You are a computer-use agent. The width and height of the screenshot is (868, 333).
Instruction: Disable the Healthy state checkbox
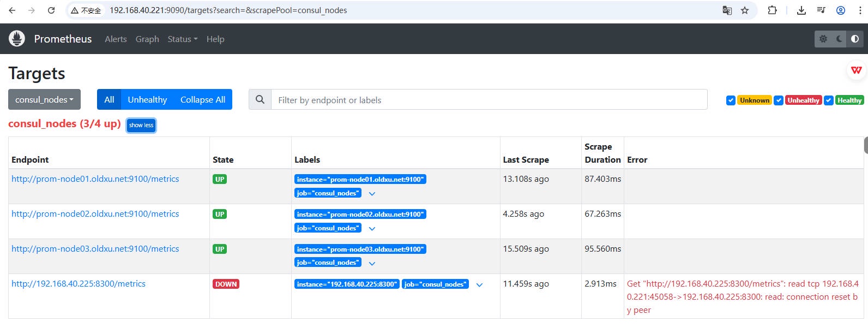(x=828, y=100)
